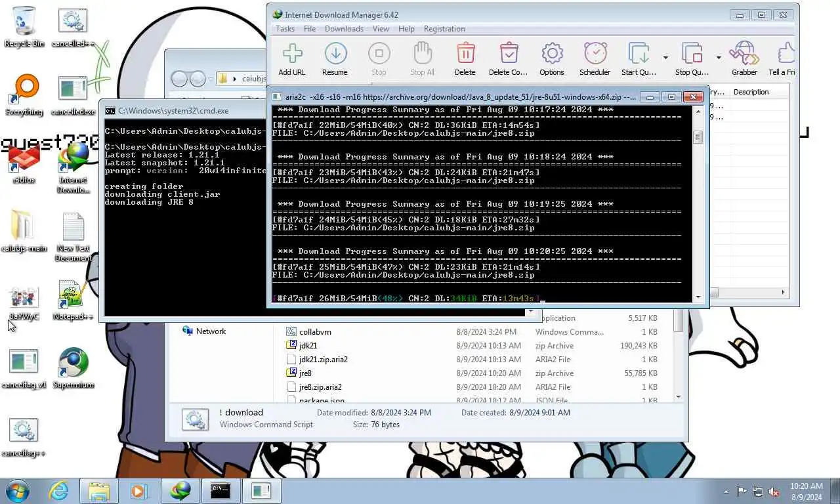Screen dimensions: 840x504
Task: Open Windows Media Player taskbar icon
Action: [x=138, y=491]
